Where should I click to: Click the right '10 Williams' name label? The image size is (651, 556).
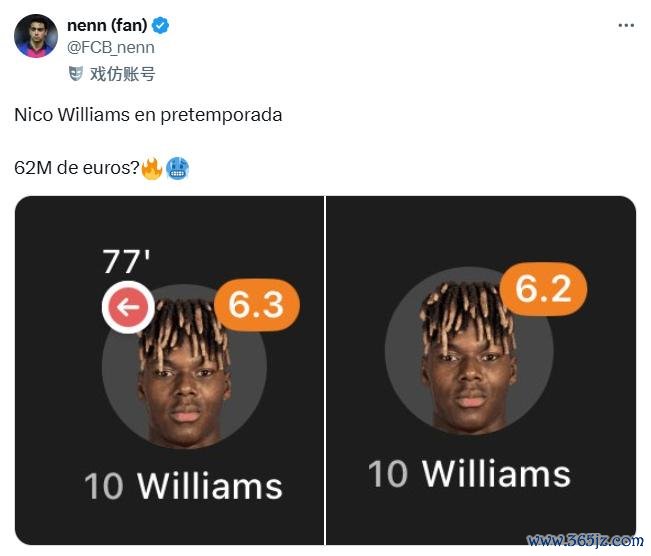click(x=469, y=473)
